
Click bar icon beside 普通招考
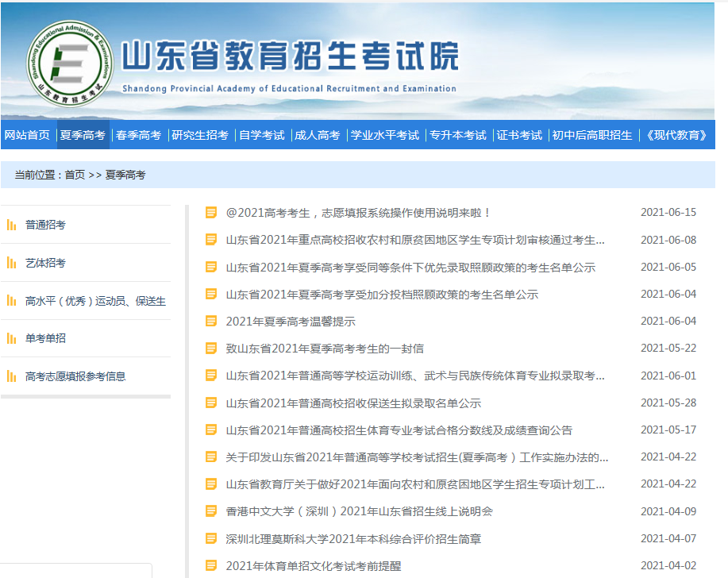[x=12, y=225]
